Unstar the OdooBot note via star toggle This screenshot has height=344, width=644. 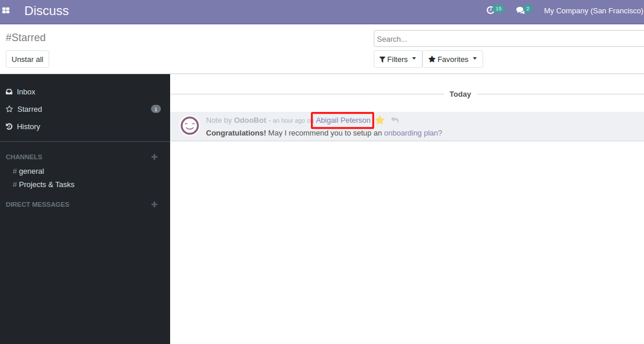click(x=380, y=120)
